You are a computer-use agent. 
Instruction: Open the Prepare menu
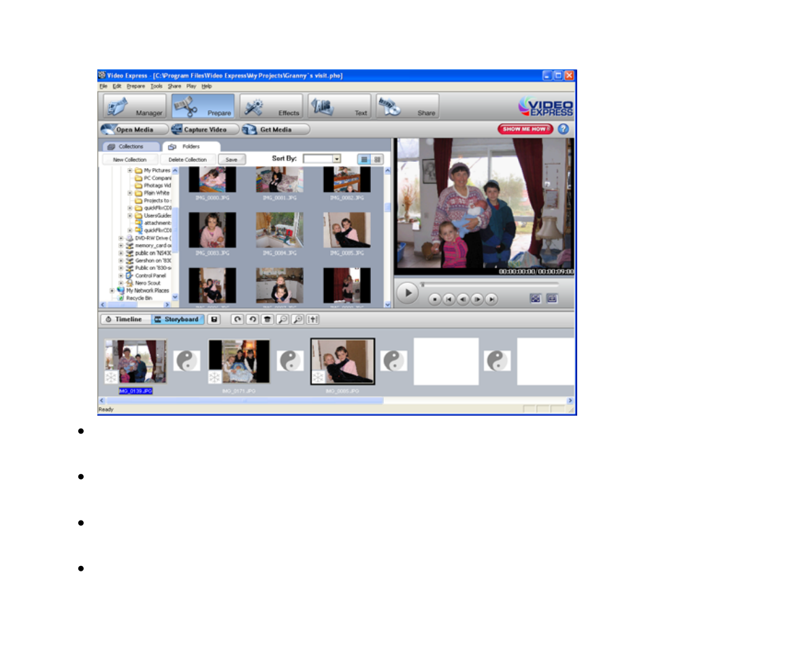[x=135, y=86]
